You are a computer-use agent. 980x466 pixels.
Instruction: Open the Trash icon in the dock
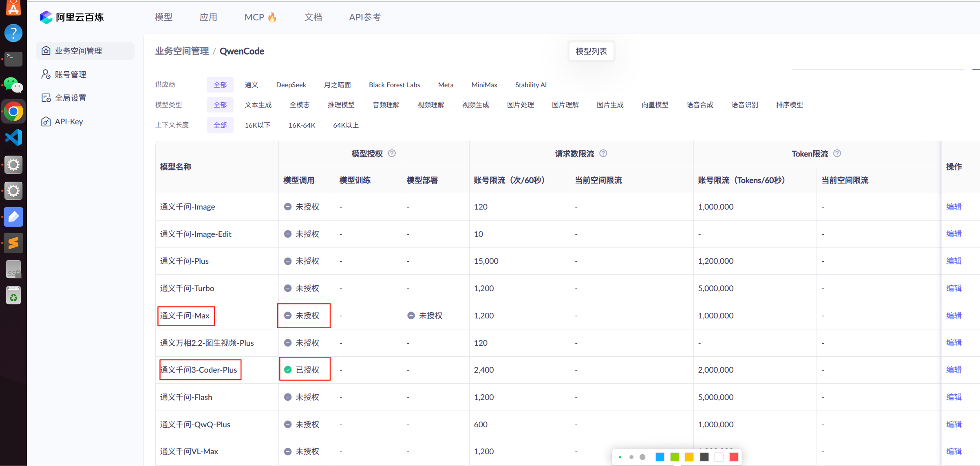tap(13, 295)
